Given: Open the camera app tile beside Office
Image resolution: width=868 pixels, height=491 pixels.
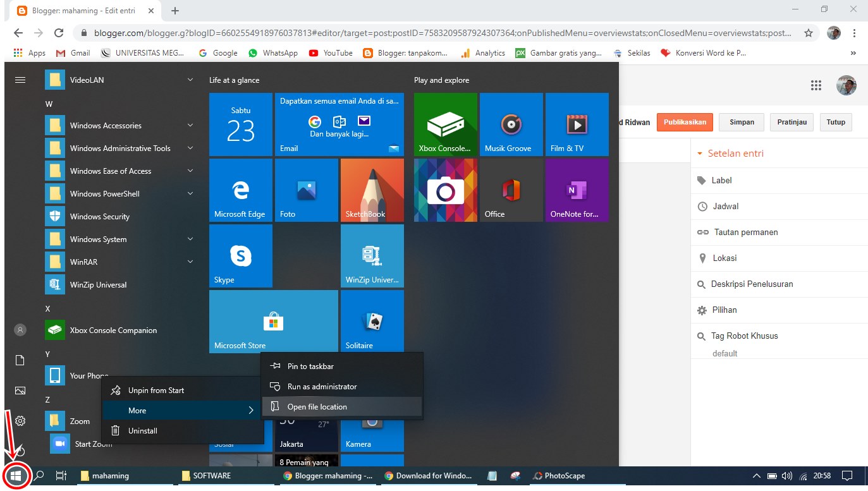Looking at the screenshot, I should [445, 190].
